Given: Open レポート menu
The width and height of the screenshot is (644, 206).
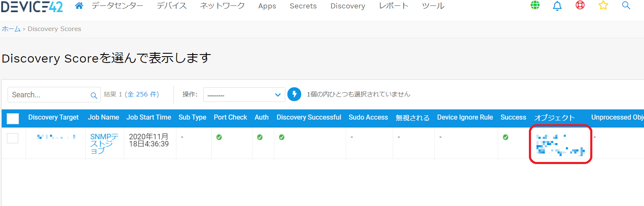Looking at the screenshot, I should (394, 6).
